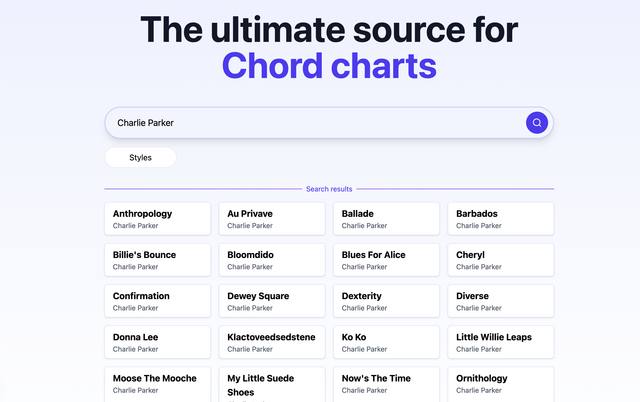Viewport: 640px width, 402px height.
Task: Open the Styles filter dropdown
Action: (x=140, y=157)
